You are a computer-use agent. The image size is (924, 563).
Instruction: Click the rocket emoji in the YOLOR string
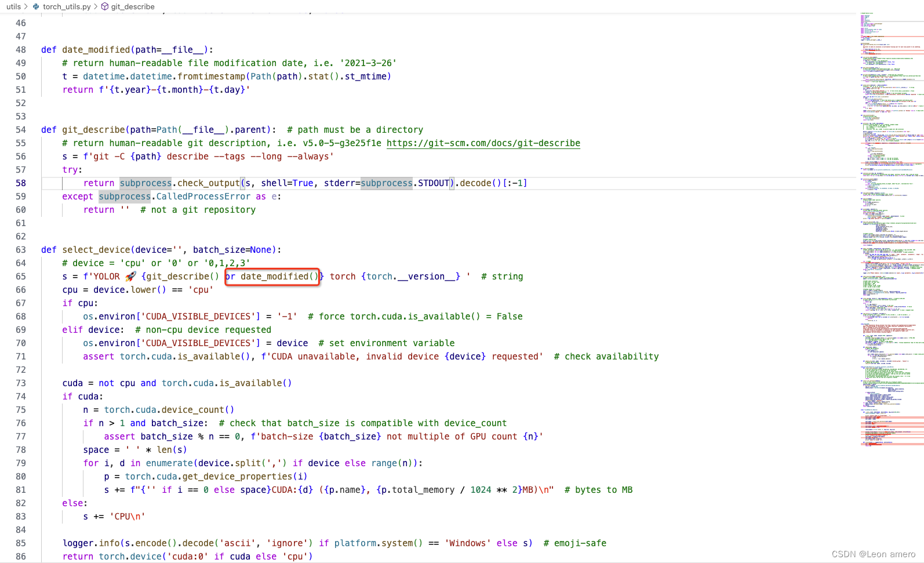click(x=131, y=277)
